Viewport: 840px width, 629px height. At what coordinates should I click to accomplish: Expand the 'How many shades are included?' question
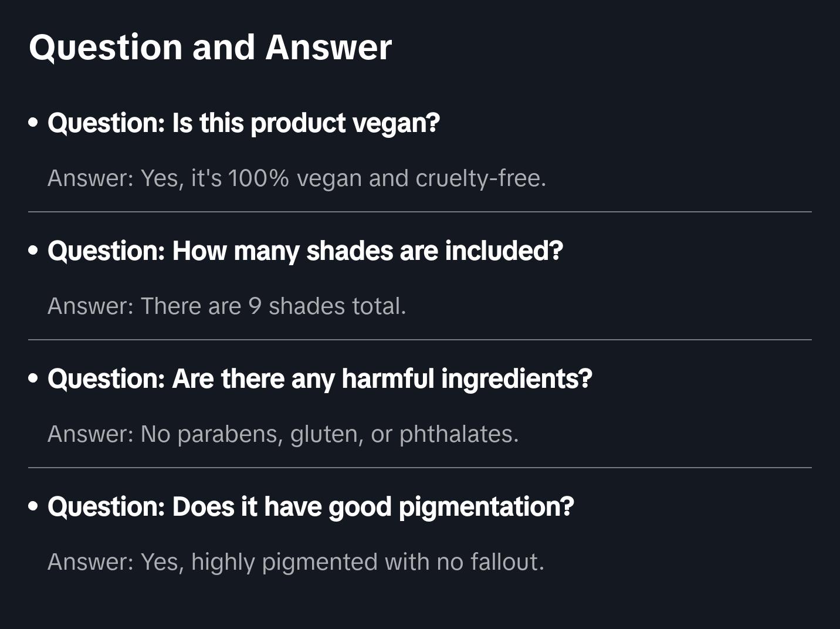(x=305, y=251)
